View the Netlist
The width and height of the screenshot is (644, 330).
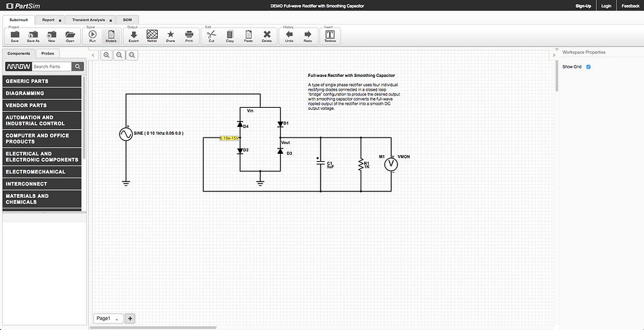(x=152, y=36)
